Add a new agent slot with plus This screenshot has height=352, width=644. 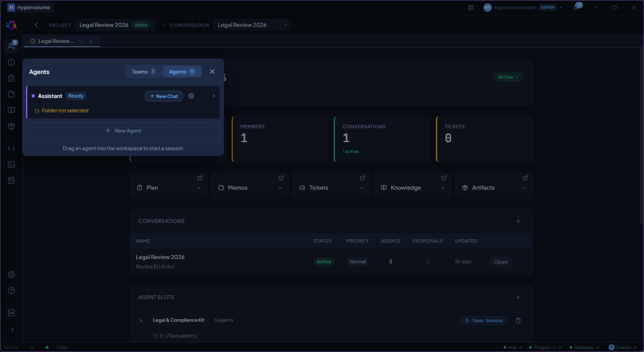coord(518,297)
